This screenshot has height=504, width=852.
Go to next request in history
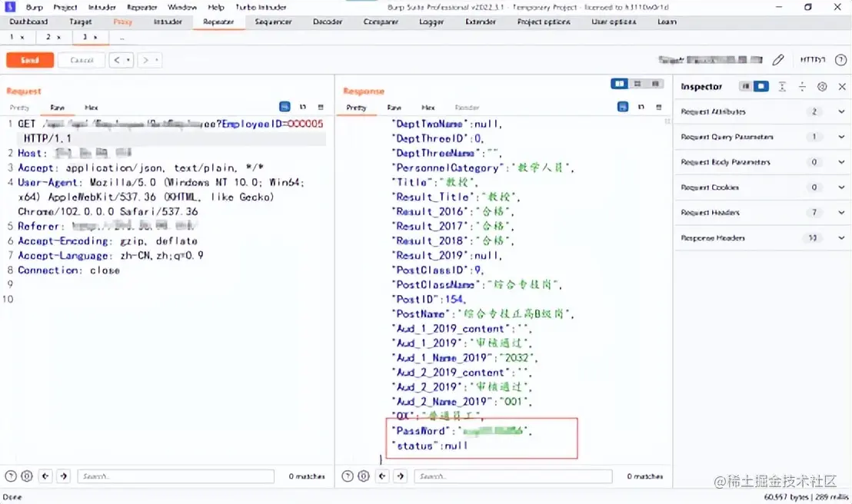(x=145, y=60)
